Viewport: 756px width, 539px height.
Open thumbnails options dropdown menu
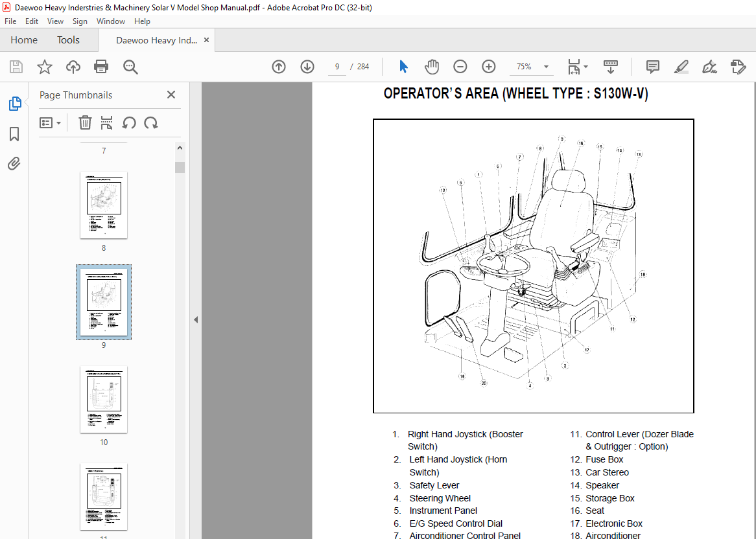click(50, 123)
